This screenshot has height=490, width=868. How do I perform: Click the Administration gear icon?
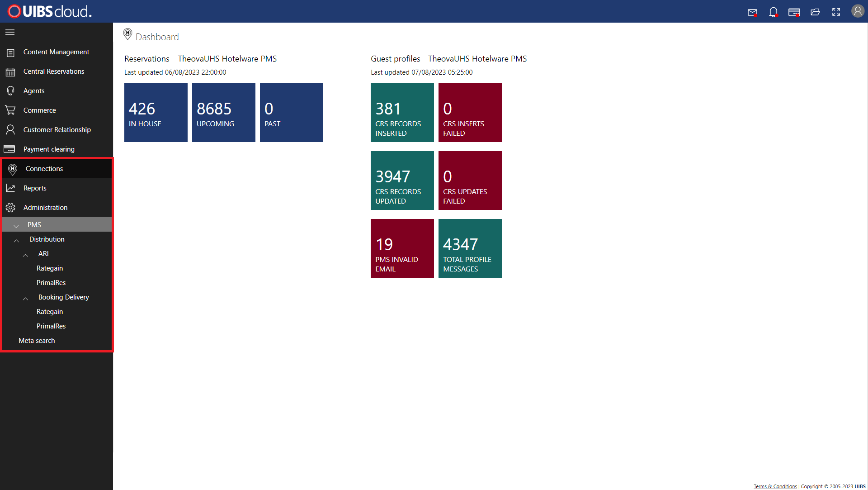(x=10, y=208)
